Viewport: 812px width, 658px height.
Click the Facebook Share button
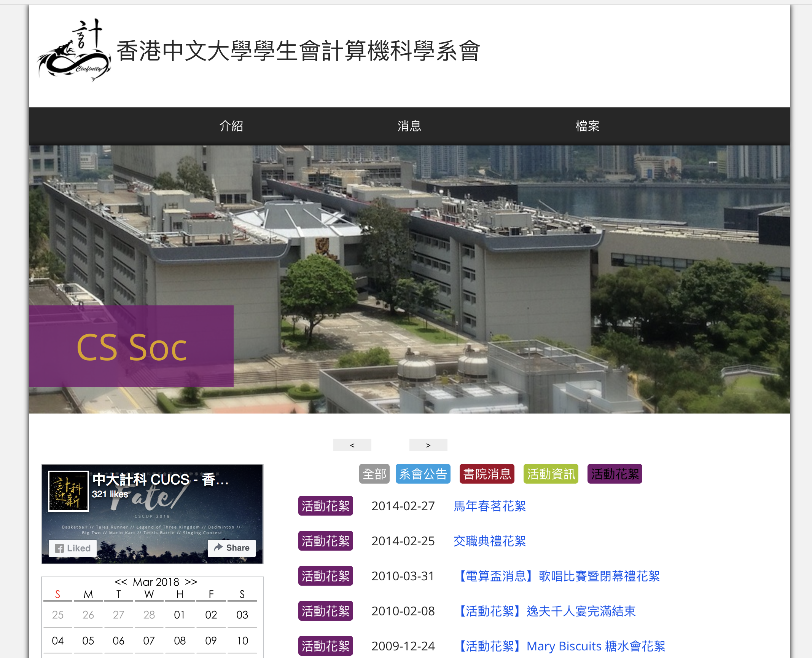click(232, 548)
